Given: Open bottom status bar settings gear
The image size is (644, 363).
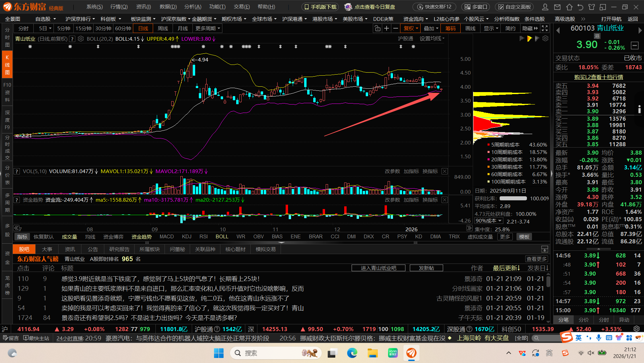Looking at the screenshot, I should (x=637, y=329).
